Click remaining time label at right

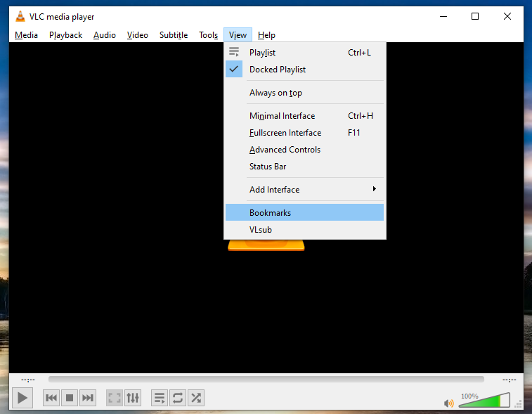[509, 380]
